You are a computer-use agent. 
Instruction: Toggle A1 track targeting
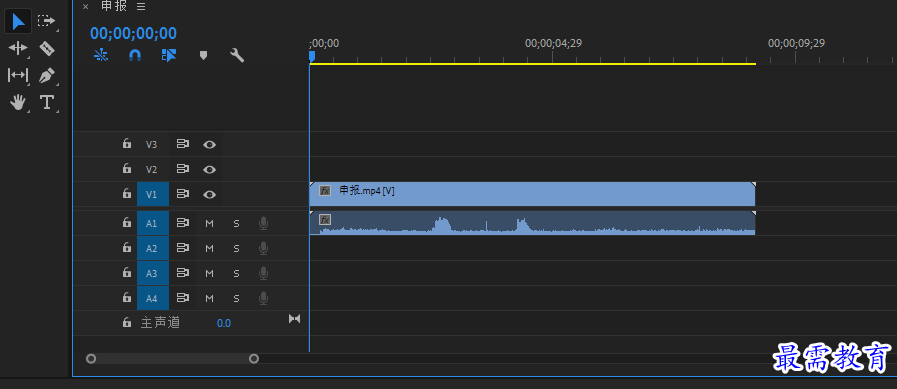point(153,223)
